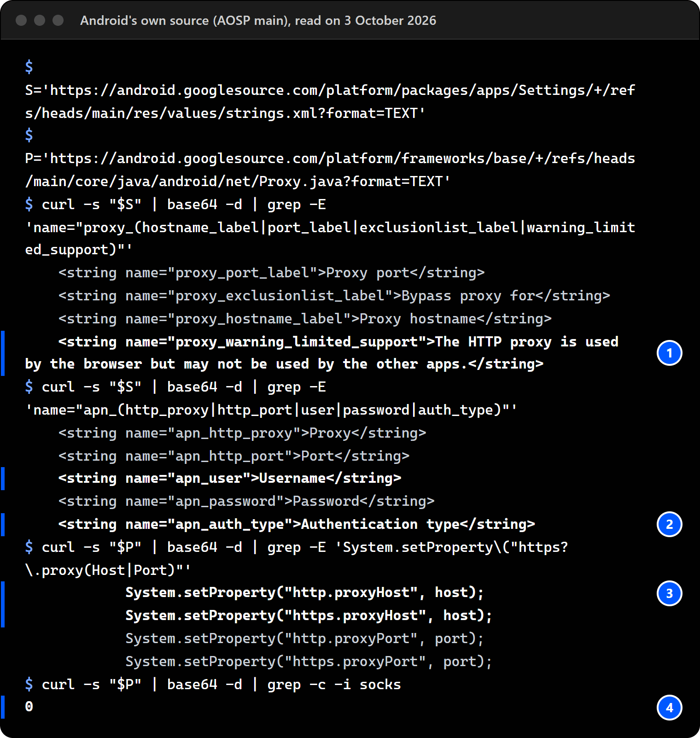
Task: Click the grep command for apn_ names
Action: coord(271,398)
